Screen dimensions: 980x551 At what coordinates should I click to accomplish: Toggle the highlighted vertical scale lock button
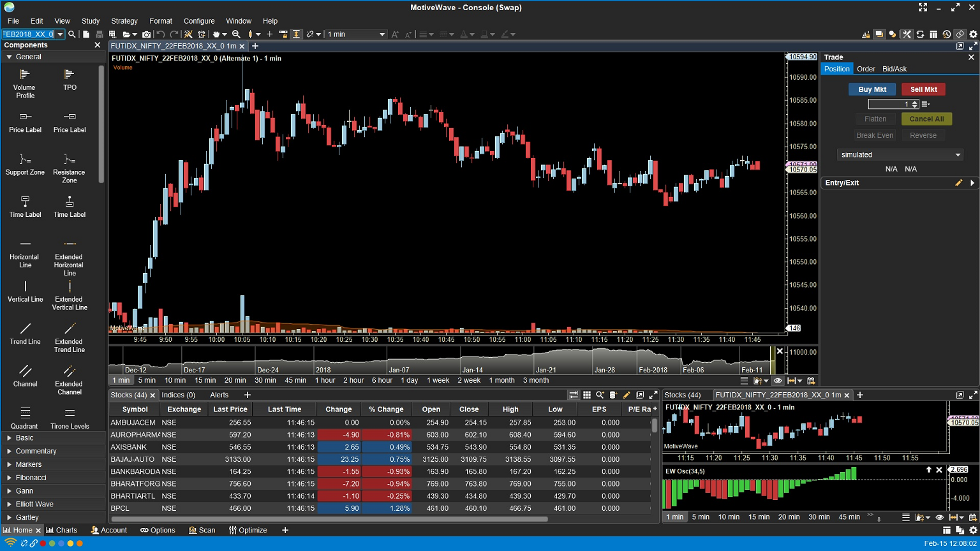[x=296, y=34]
